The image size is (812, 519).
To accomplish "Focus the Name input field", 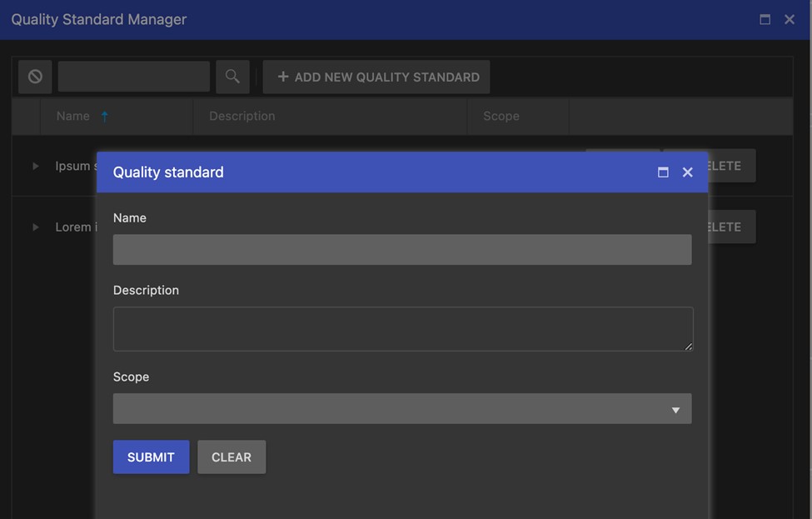I will (x=402, y=250).
